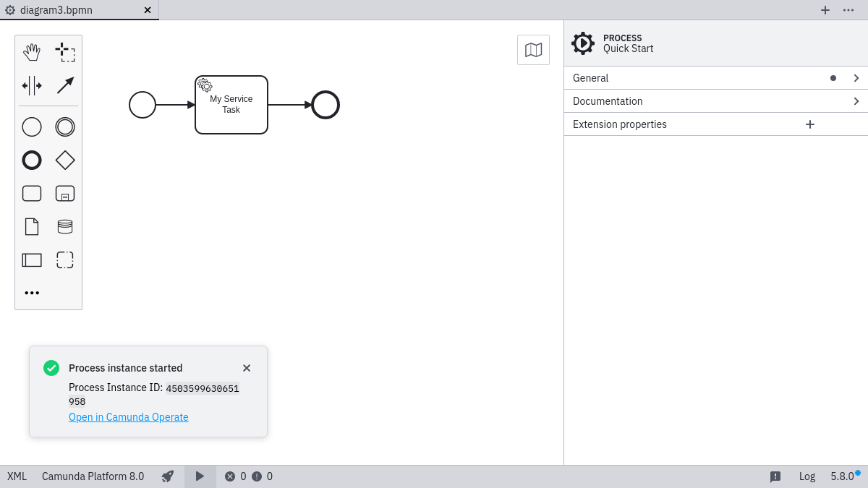This screenshot has width=868, height=488.
Task: Click the deploy rocket icon in status bar
Action: [167, 476]
